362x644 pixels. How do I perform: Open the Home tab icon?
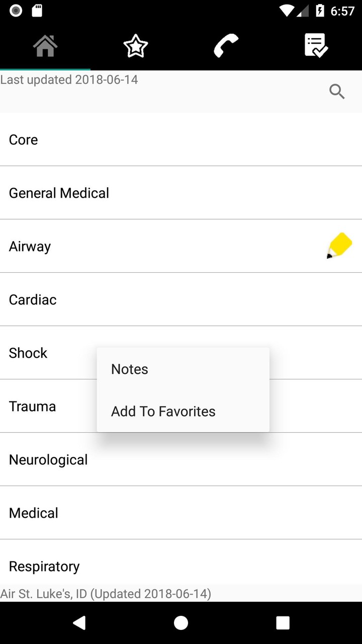tap(45, 46)
